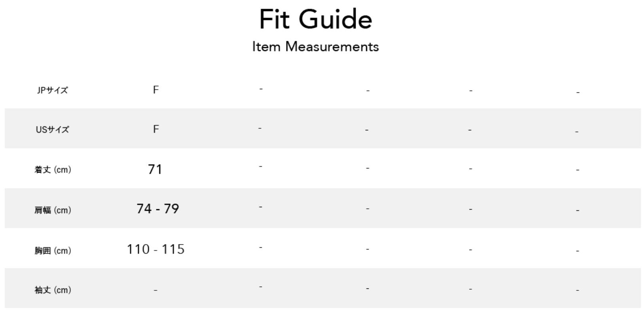Image resolution: width=644 pixels, height=313 pixels.
Task: Select the last dash in USサイズ row
Action: click(577, 132)
